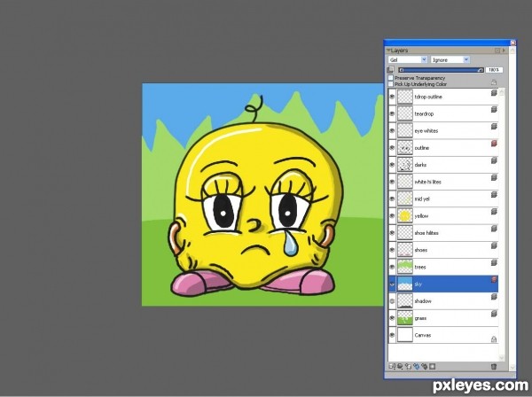
Task: Click the layer type icon on shoe hilites row
Action: click(x=494, y=229)
